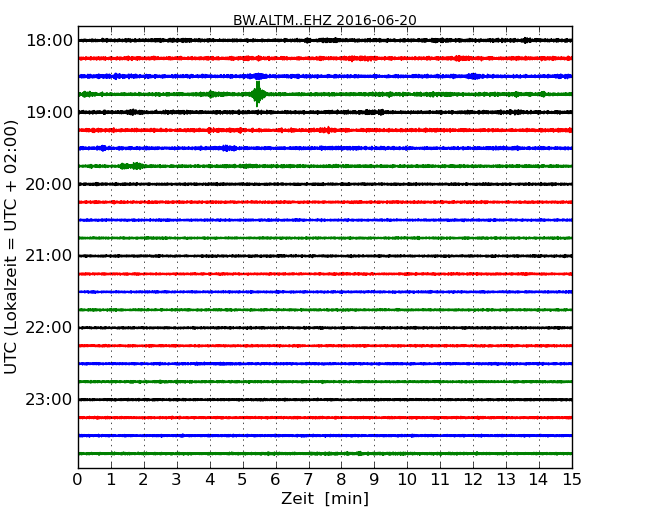Click the large green seismic spike near minute 5.5
The height and width of the screenshot is (520, 650).
258,94
